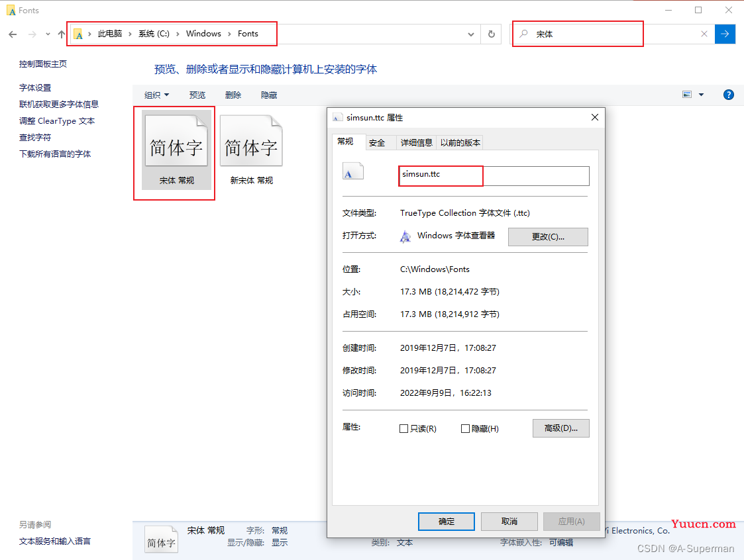Viewport: 744px width, 560px height.
Task: Click the change view icon
Action: [x=686, y=95]
